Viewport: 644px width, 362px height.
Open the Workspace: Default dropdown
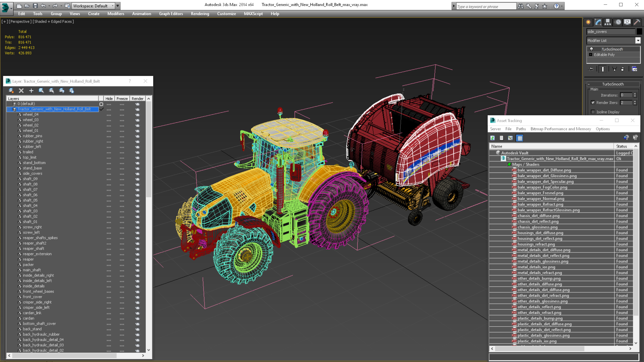click(93, 6)
